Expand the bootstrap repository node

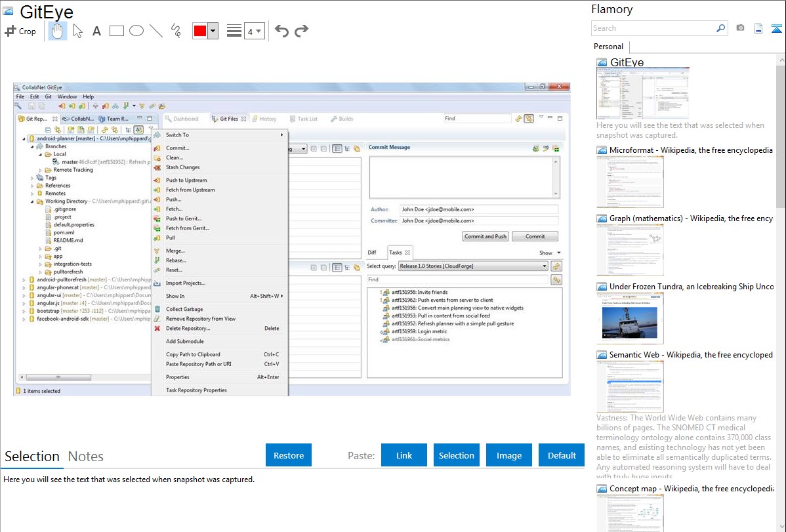24,312
